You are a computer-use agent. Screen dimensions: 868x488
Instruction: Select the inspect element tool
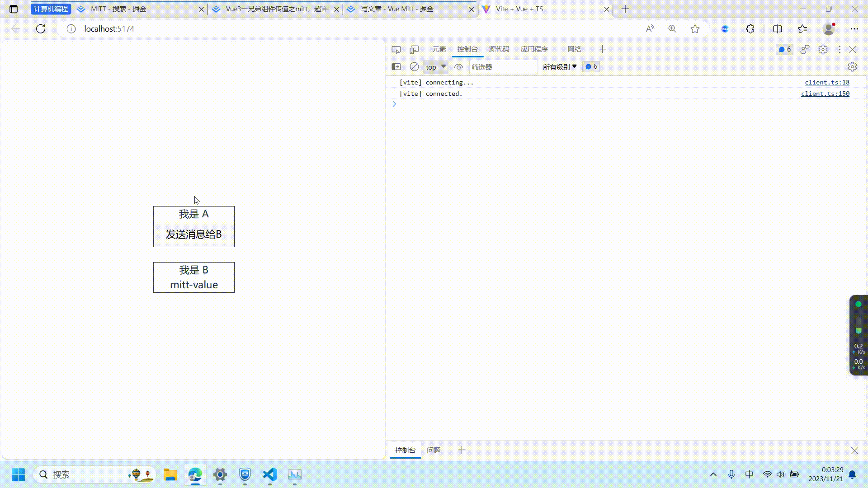pyautogui.click(x=396, y=49)
